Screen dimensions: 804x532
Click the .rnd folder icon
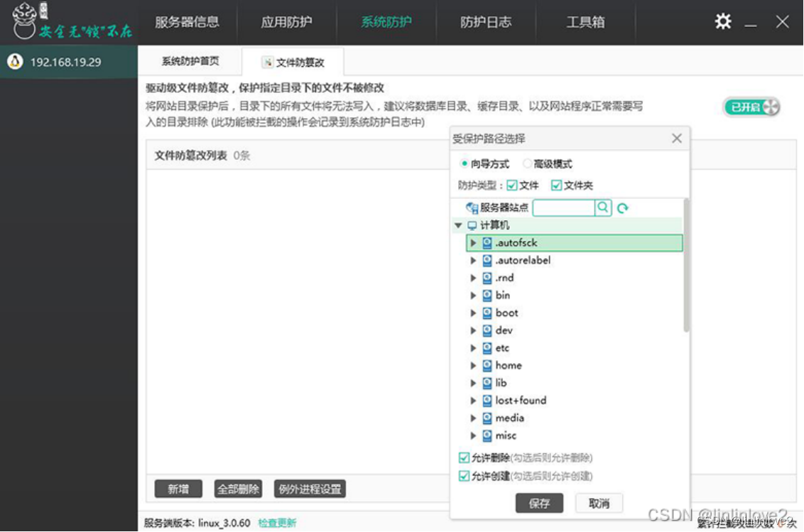coord(487,278)
